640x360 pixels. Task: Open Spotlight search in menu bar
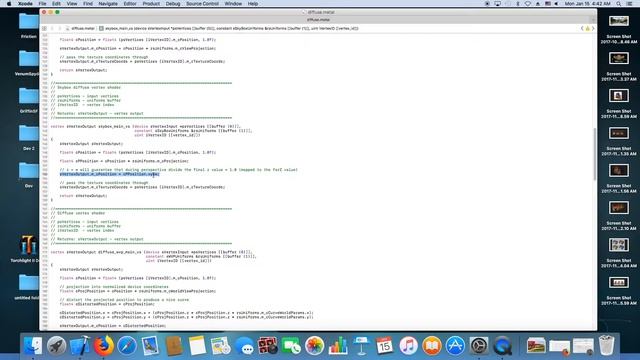pyautogui.click(x=619, y=4)
